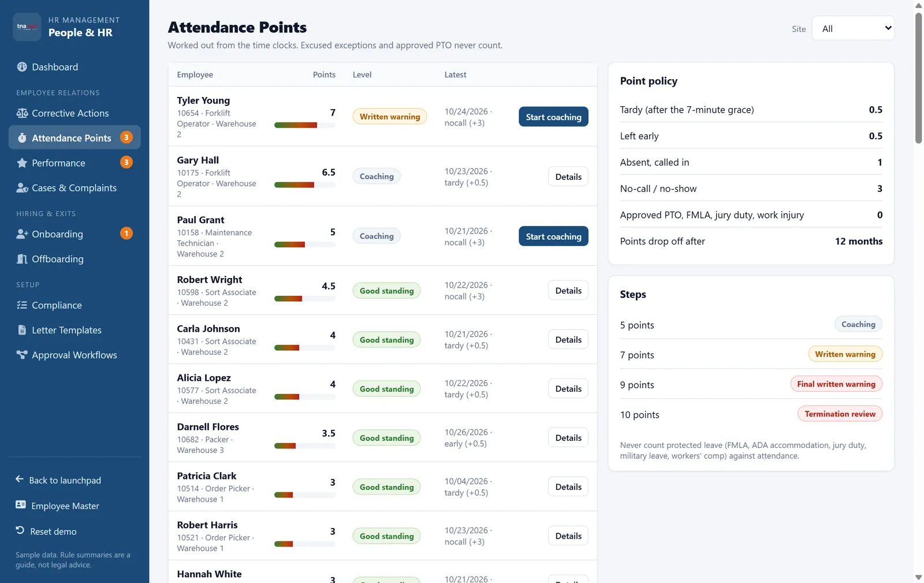This screenshot has width=924, height=583.
Task: Click the Reset demo refresh icon
Action: point(20,530)
